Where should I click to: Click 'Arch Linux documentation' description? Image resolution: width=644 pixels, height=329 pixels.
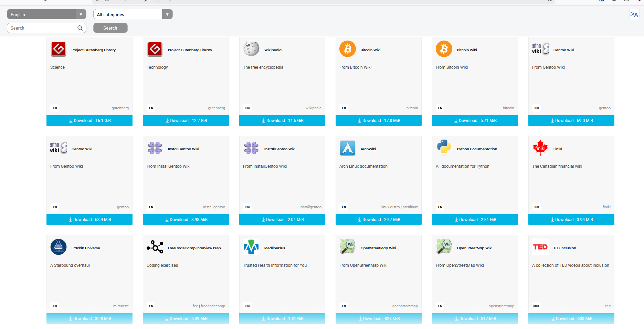click(363, 166)
